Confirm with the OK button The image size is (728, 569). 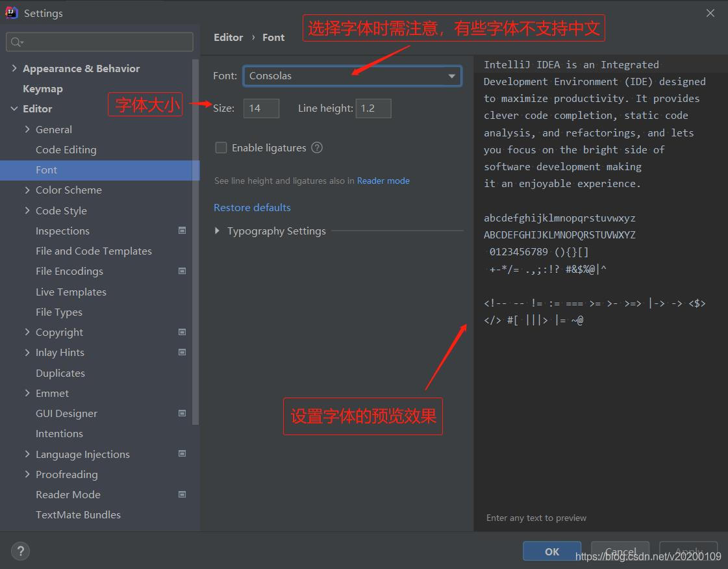click(551, 551)
